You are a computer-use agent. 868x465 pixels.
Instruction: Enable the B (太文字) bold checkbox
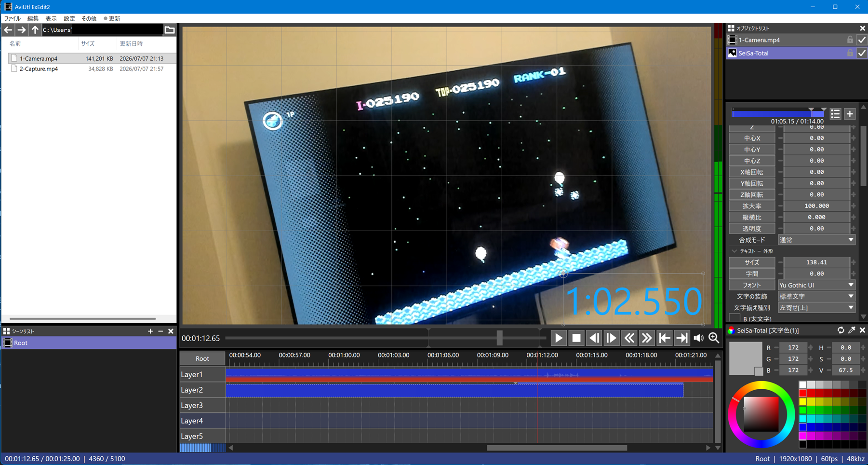click(x=734, y=318)
